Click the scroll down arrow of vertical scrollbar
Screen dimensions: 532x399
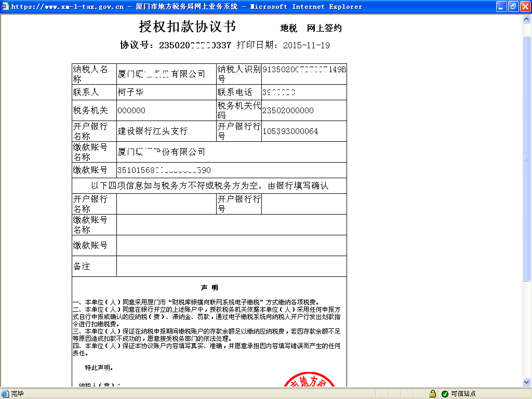pyautogui.click(x=527, y=382)
